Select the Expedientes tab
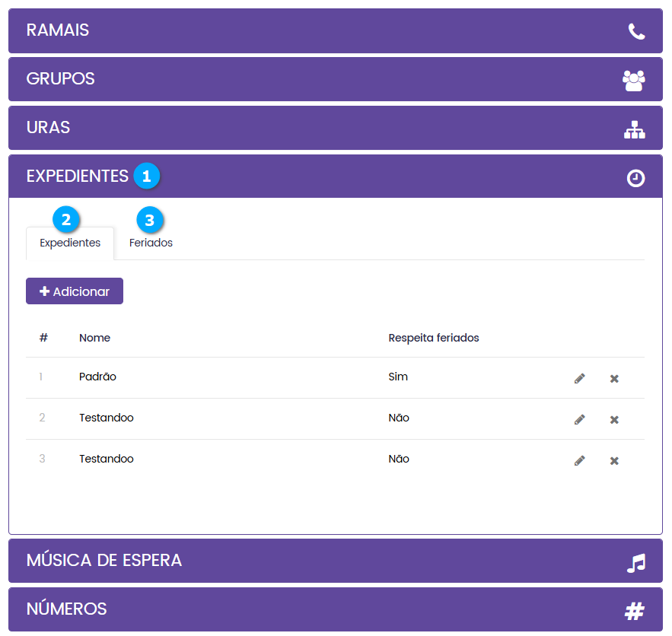672x636 pixels. pos(70,243)
